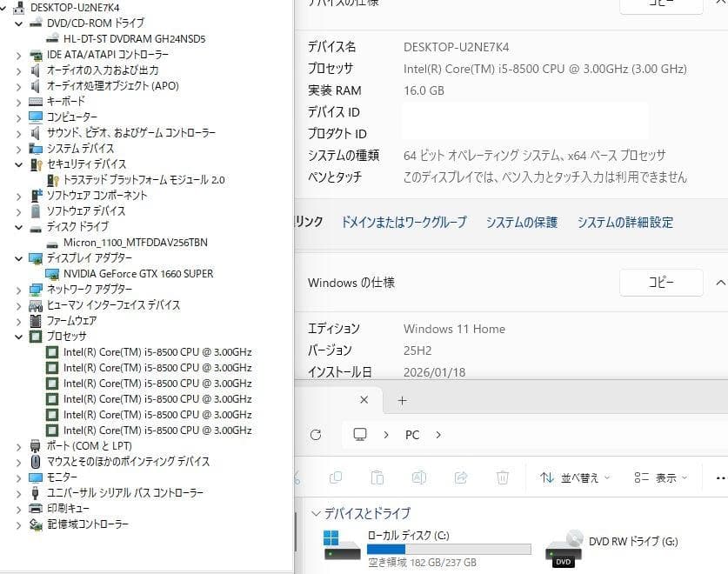Select the Rename icon in Explorer toolbar
This screenshot has height=574, width=728.
pos(418,477)
